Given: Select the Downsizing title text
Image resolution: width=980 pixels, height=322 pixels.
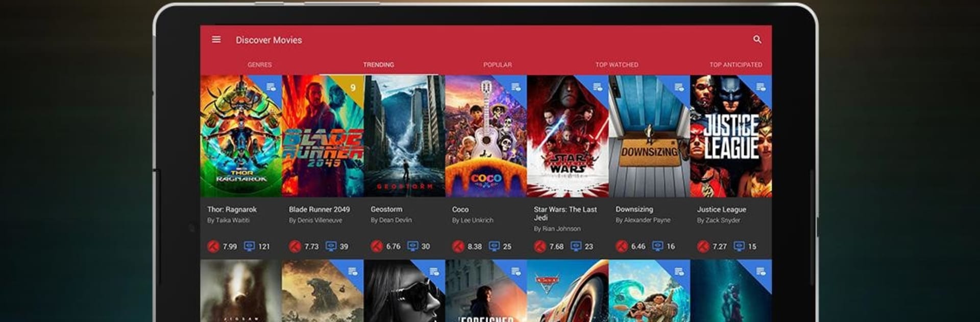Looking at the screenshot, I should point(634,210).
